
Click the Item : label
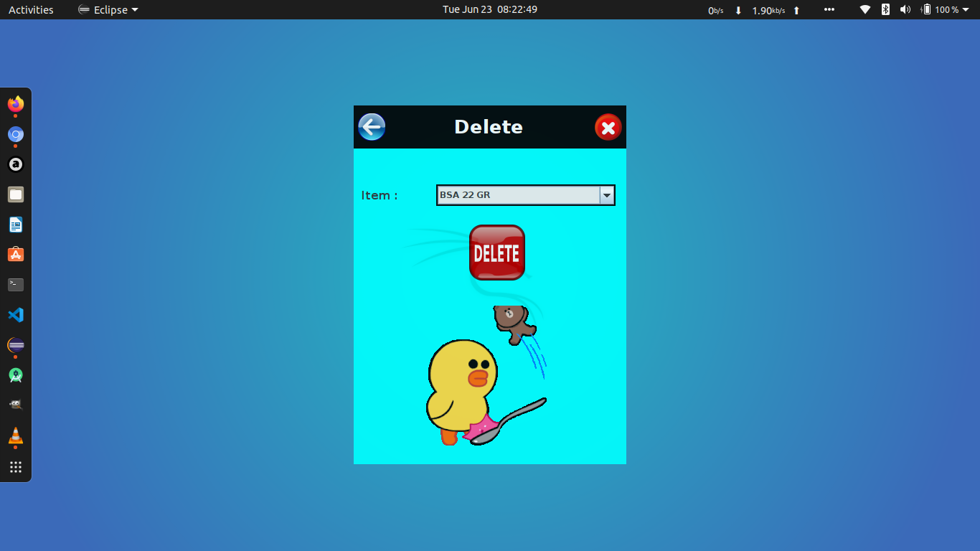click(x=380, y=195)
